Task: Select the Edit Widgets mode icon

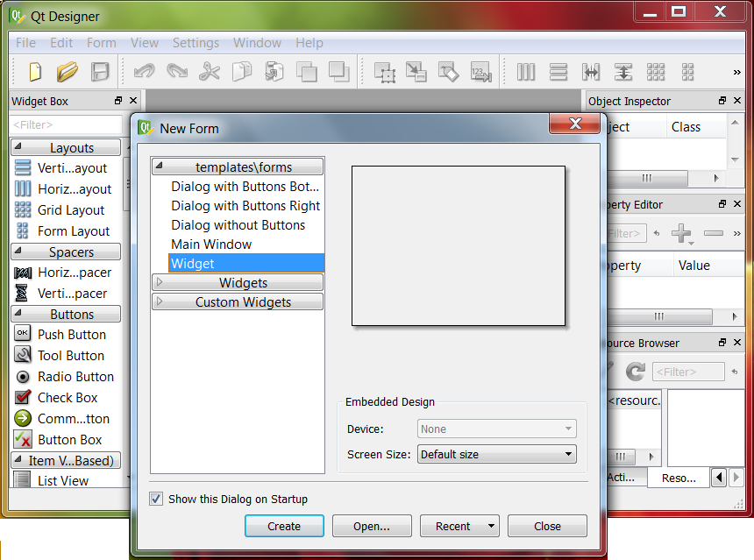Action: [x=385, y=72]
